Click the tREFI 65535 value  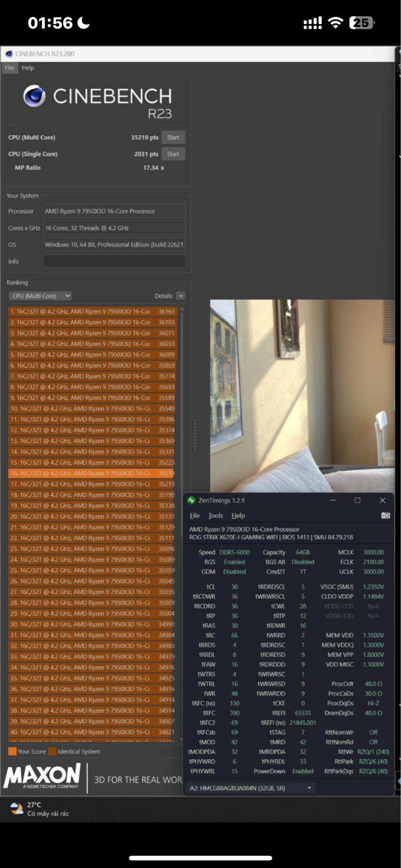point(303,713)
